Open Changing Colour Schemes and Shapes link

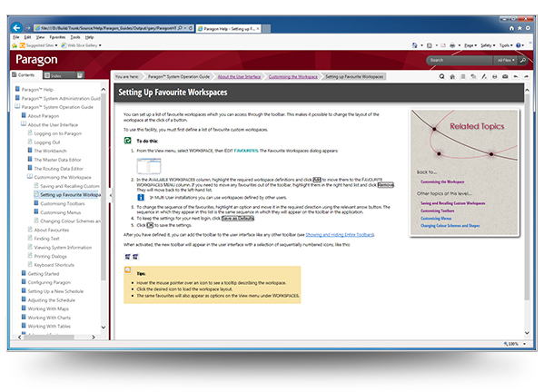point(450,226)
